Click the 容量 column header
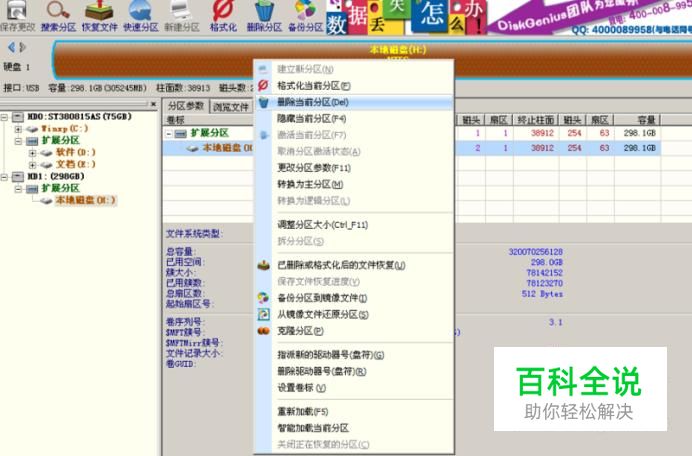This screenshot has width=692, height=456. coord(637,120)
